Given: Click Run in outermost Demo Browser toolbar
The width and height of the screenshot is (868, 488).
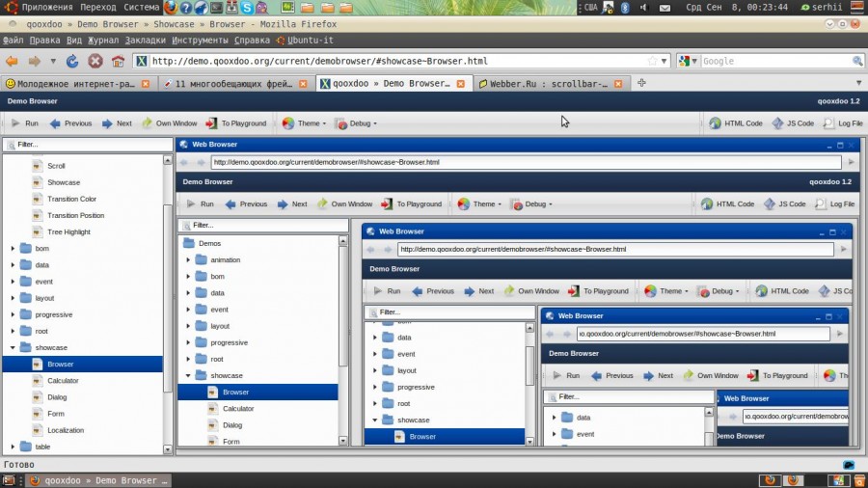Looking at the screenshot, I should point(25,123).
